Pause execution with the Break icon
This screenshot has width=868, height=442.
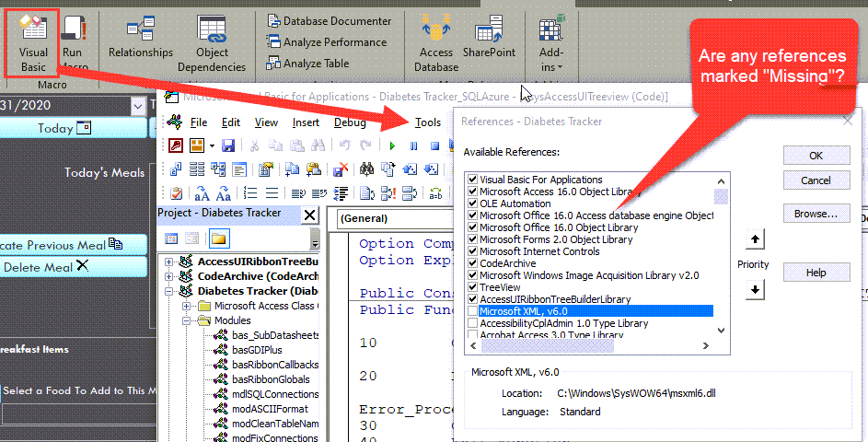413,146
